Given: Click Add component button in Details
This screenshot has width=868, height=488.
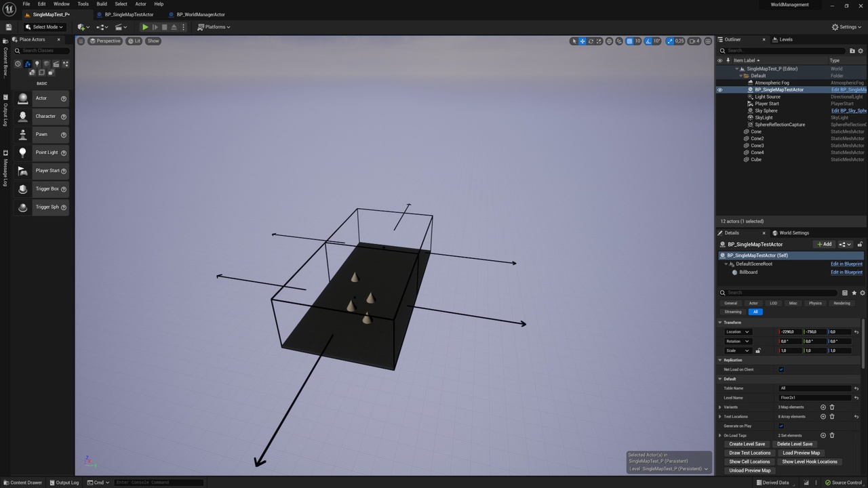Looking at the screenshot, I should click(x=825, y=244).
